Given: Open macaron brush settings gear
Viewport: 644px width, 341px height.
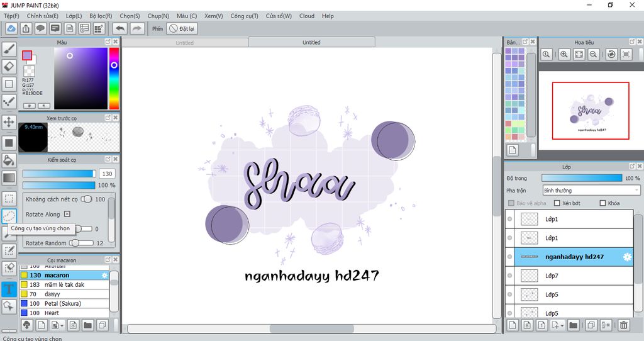Looking at the screenshot, I should pyautogui.click(x=105, y=276).
